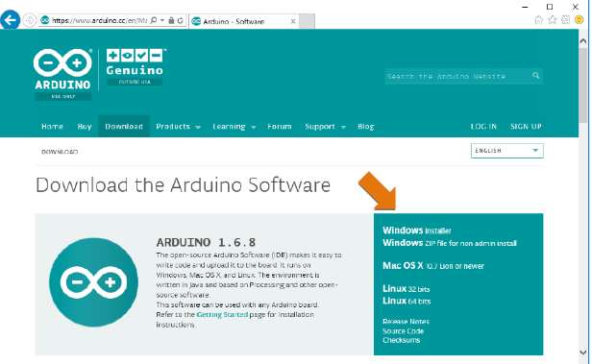
Task: Open the Checksums link
Action: [402, 340]
